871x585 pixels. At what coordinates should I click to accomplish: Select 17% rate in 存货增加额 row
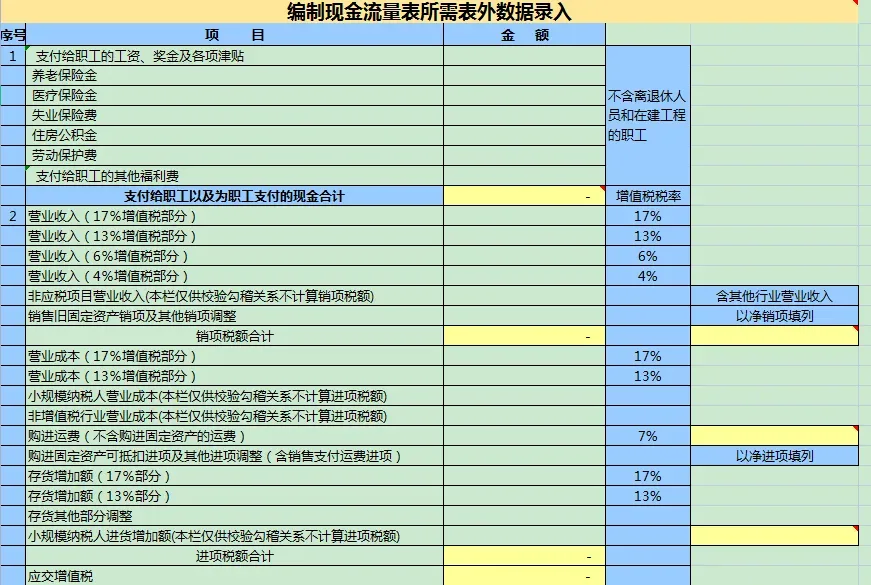pos(648,476)
